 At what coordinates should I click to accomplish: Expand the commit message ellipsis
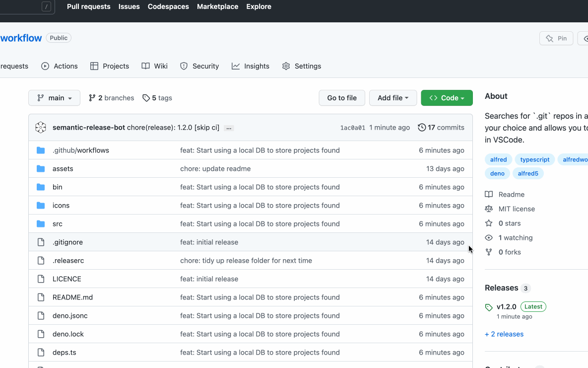[x=229, y=128]
